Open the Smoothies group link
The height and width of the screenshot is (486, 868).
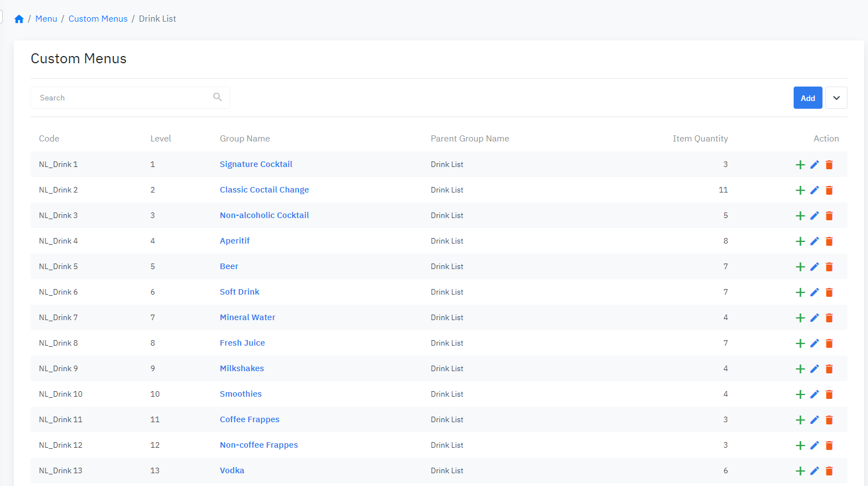tap(240, 394)
